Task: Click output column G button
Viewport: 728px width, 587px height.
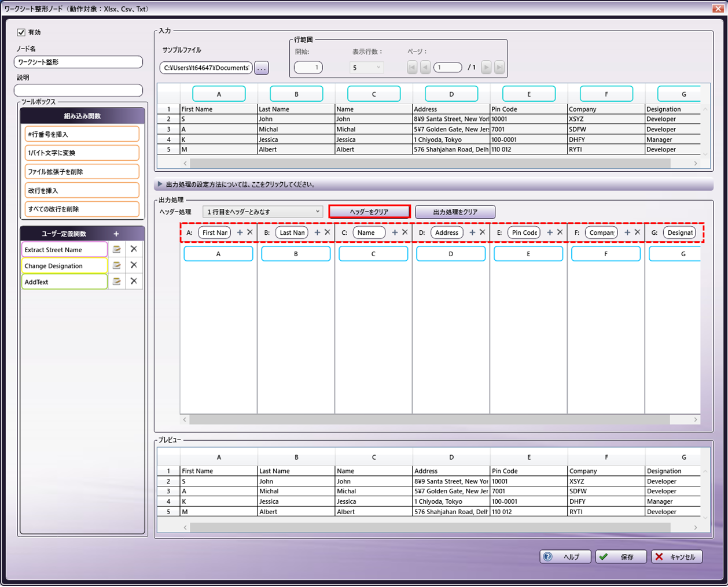Action: point(675,254)
